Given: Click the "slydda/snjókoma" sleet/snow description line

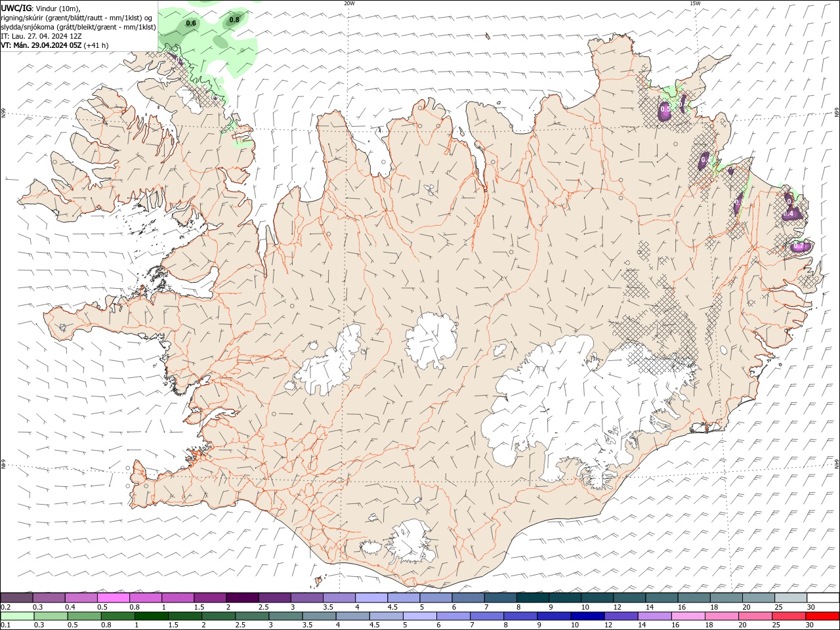Looking at the screenshot, I should pos(78,27).
